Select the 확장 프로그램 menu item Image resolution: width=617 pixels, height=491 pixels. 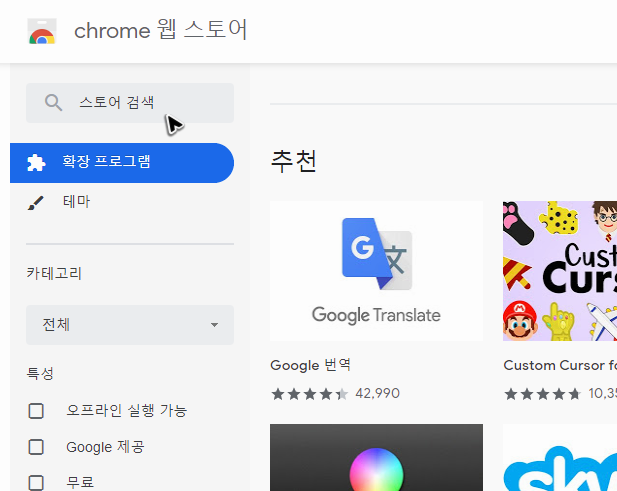(x=122, y=162)
